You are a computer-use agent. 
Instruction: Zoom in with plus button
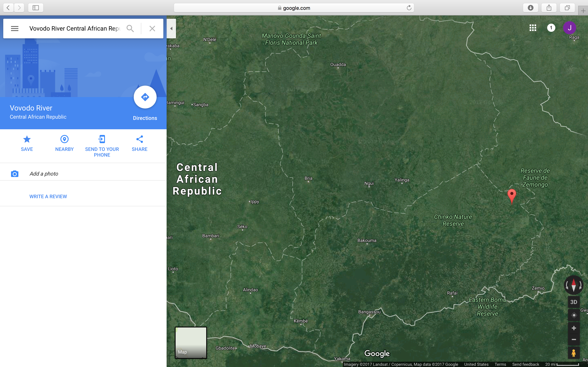tap(574, 328)
